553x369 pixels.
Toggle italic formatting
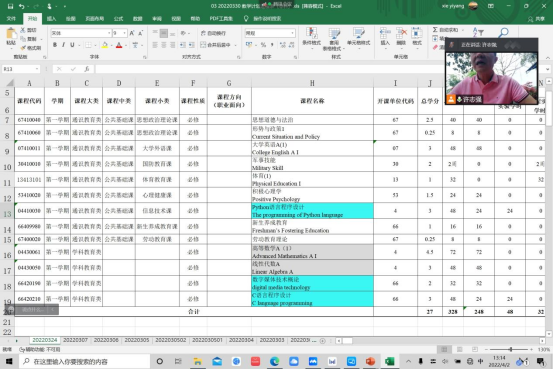[63, 45]
